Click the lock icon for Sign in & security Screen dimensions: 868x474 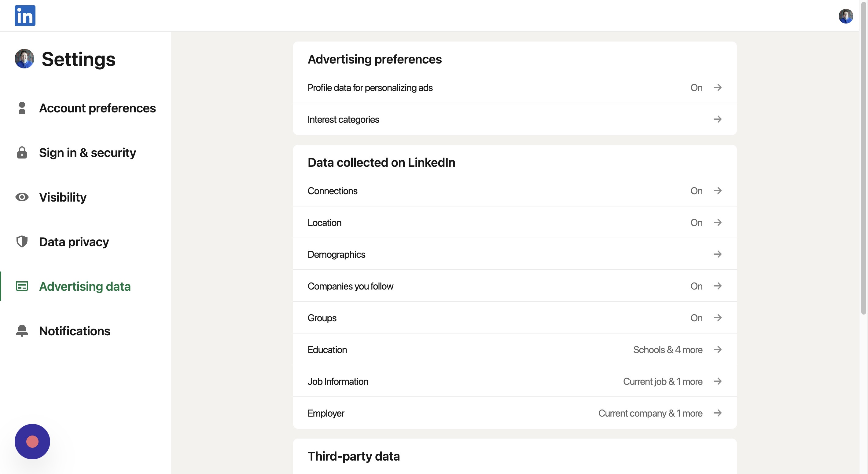pos(22,152)
